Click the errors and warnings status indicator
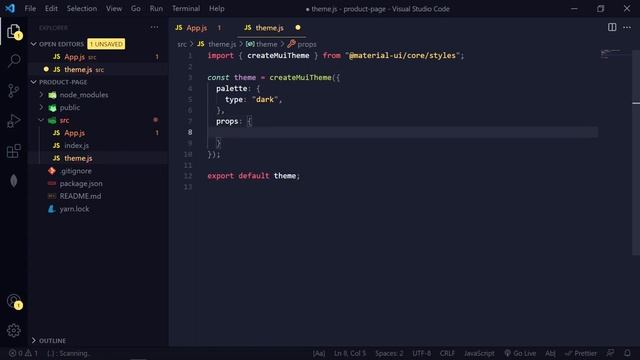The image size is (640, 360). pos(24,353)
